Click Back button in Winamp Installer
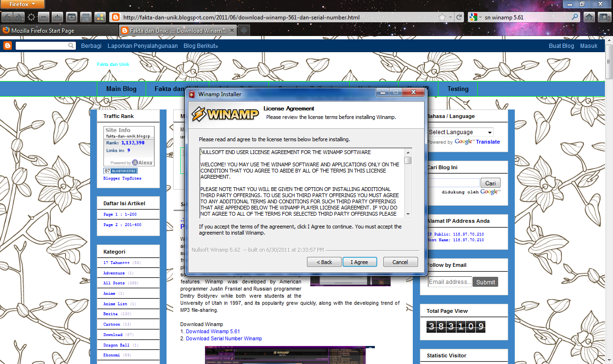Viewport: 613px width, 364px height. [324, 262]
